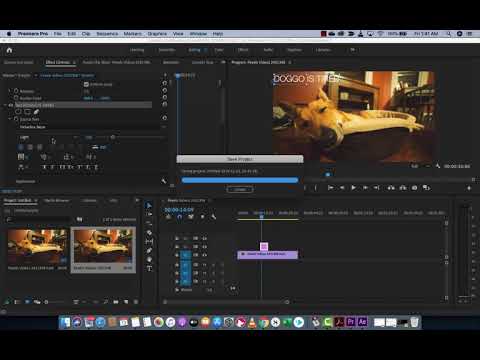Toggle Linked Selection in the timeline
The height and width of the screenshot is (360, 480).
coord(191,217)
